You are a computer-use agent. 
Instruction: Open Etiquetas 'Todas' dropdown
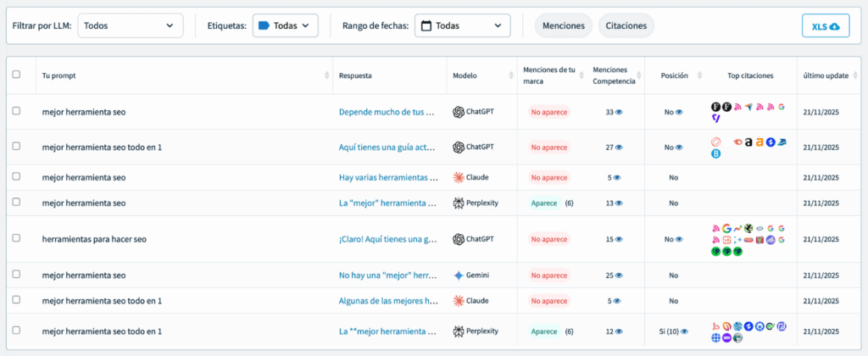point(286,25)
